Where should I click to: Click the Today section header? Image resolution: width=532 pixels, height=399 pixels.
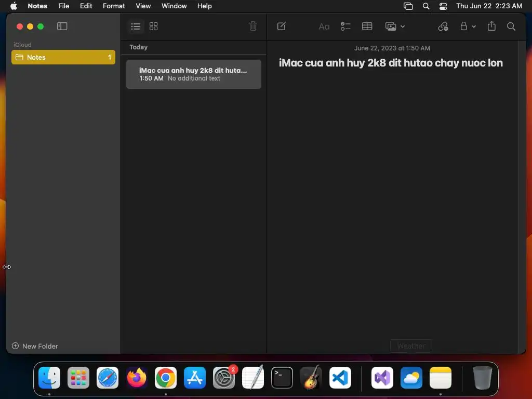tap(138, 47)
